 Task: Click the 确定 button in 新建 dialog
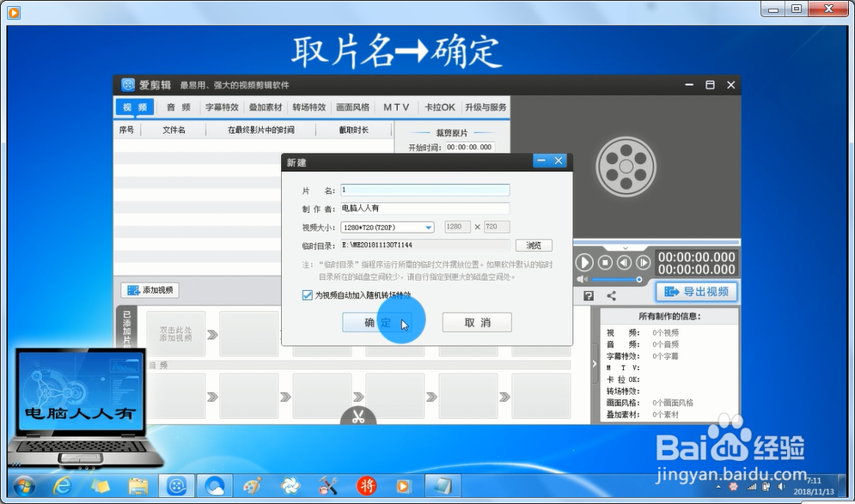(x=376, y=323)
